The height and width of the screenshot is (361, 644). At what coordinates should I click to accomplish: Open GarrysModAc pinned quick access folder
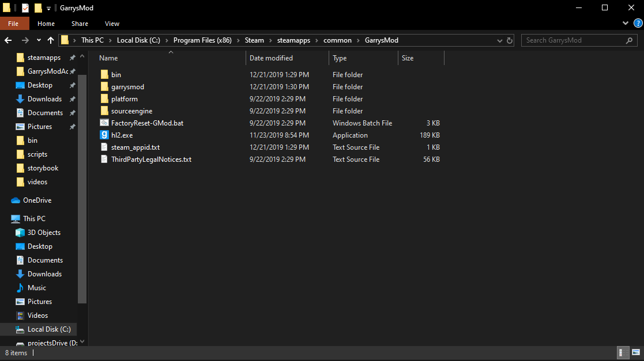point(42,71)
